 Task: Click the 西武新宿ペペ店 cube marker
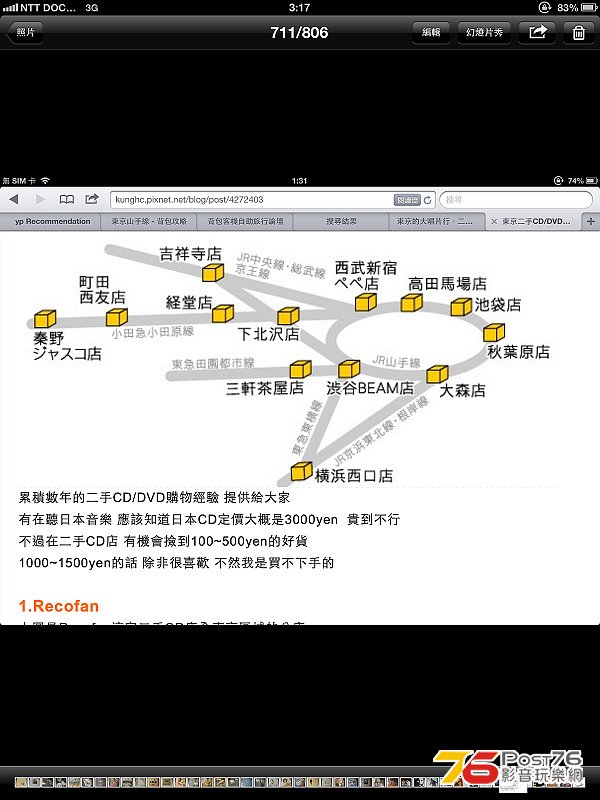tap(366, 302)
